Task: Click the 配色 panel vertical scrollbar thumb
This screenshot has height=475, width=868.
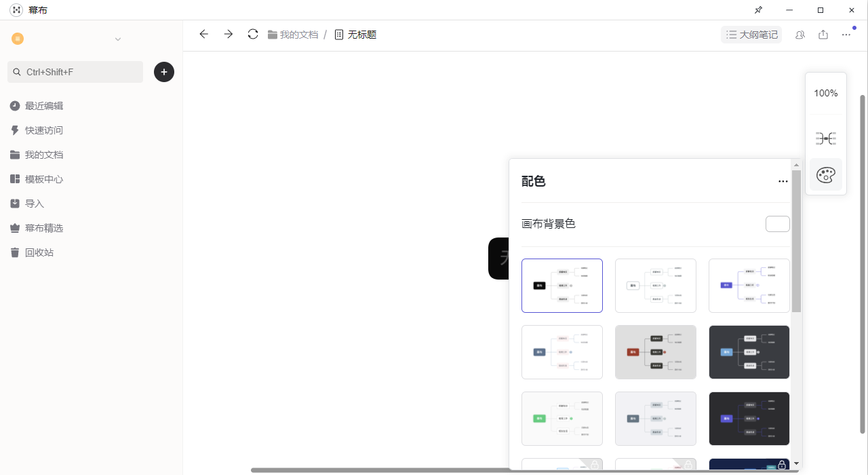Action: coord(796,241)
